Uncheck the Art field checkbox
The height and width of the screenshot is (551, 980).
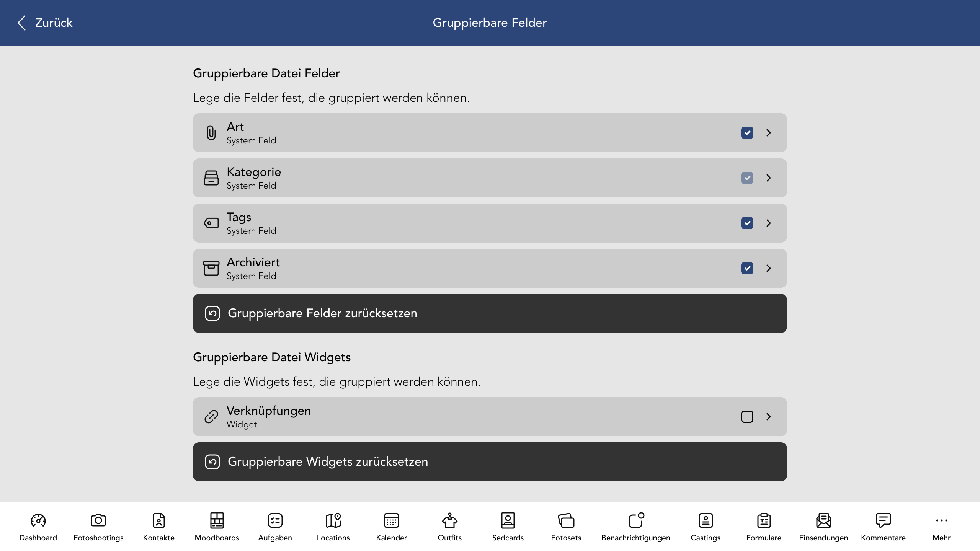[747, 133]
